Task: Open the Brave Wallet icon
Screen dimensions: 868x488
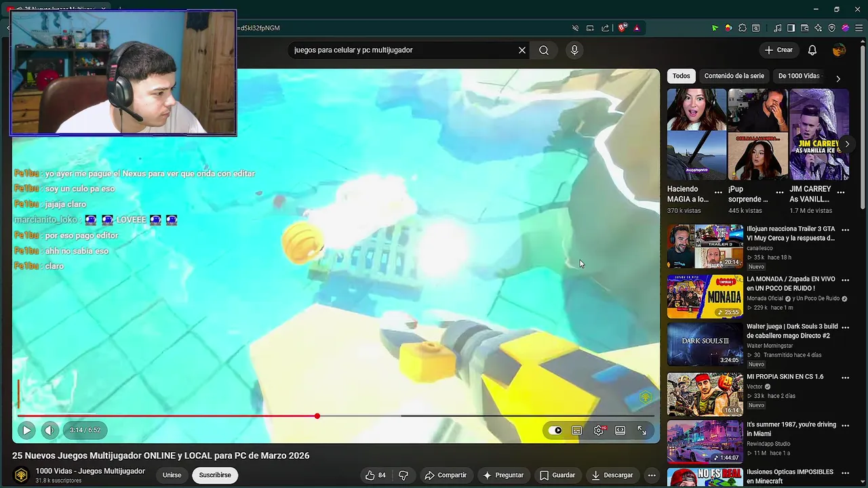Action: point(804,28)
